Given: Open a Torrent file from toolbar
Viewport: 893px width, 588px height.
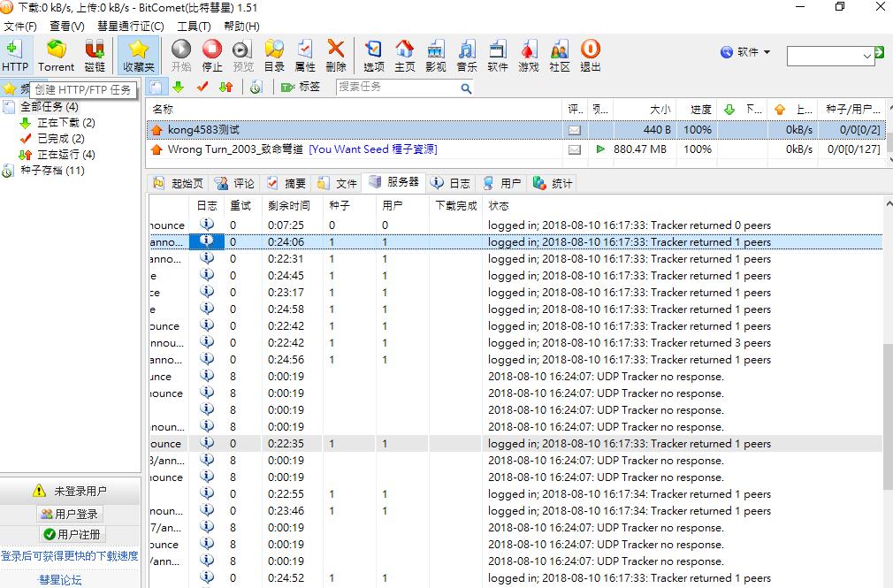Looking at the screenshot, I should [x=56, y=56].
